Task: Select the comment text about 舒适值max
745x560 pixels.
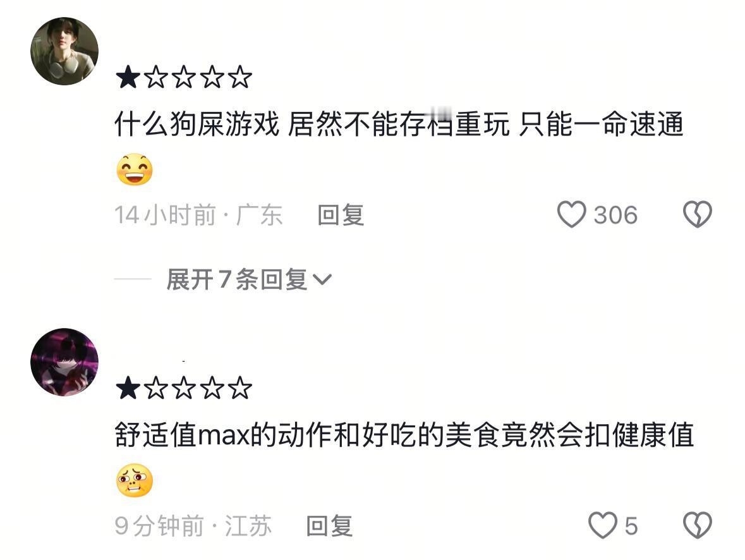Action: 404,434
